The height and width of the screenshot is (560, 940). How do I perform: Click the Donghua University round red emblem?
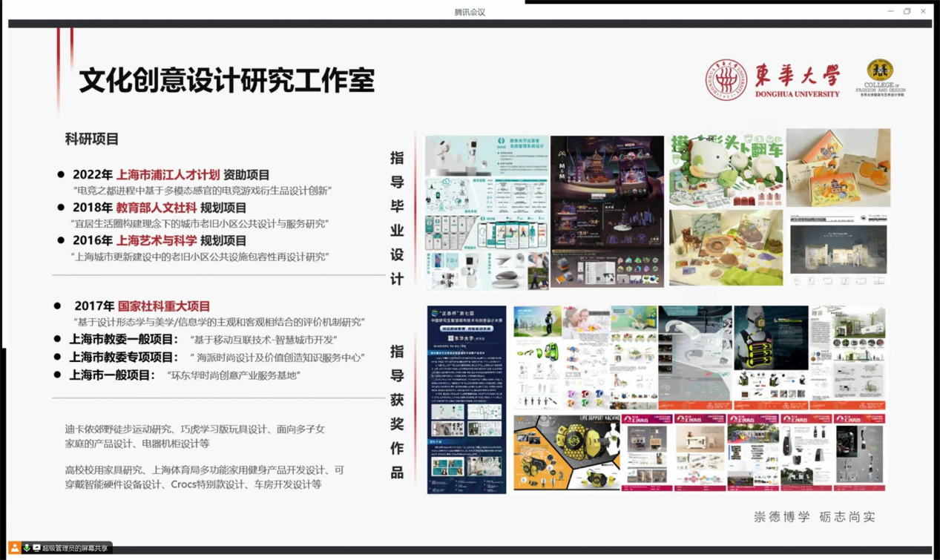[726, 80]
